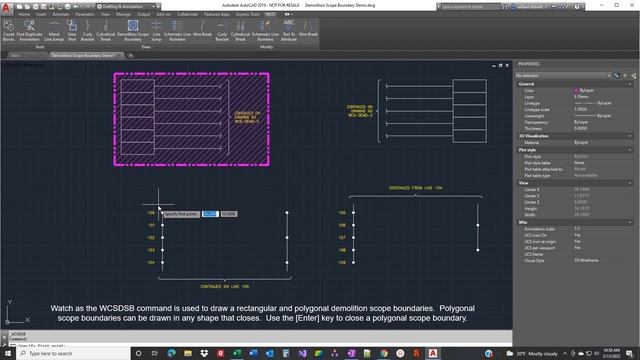Select the Line Jump draw tool
Viewport: 640px width, 360px height.
[156, 31]
